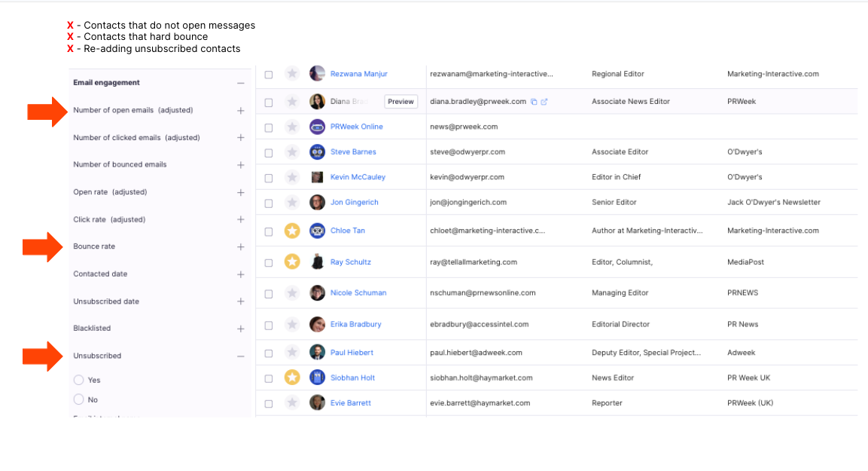
Task: Tick the Chloe Tan row checkbox
Action: click(269, 231)
